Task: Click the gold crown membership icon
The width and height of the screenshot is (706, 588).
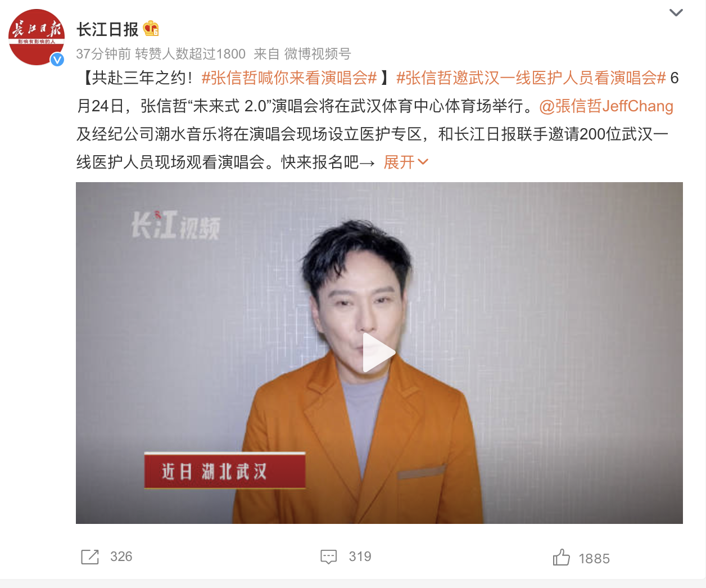Action: click(x=151, y=28)
